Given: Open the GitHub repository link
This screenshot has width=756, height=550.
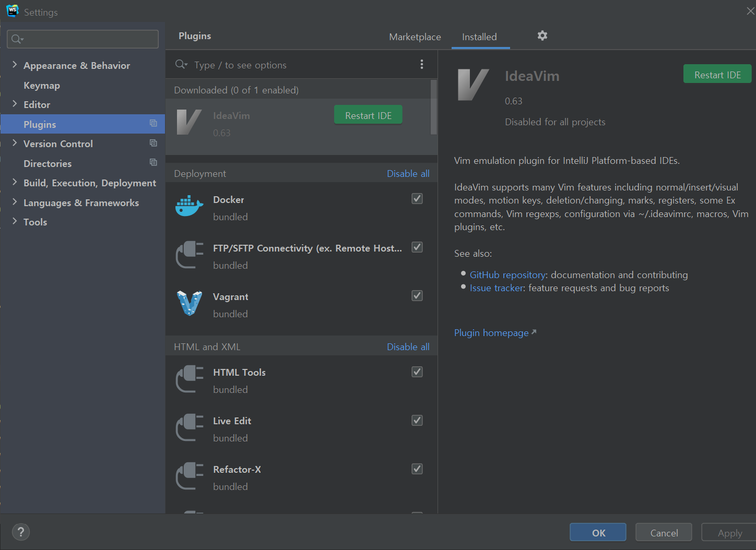Looking at the screenshot, I should [x=507, y=274].
